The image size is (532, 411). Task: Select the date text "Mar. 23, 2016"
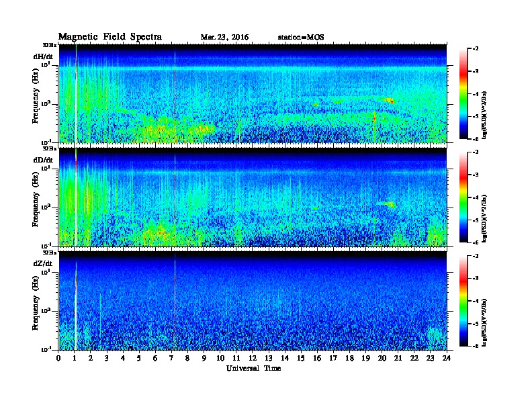[x=224, y=37]
